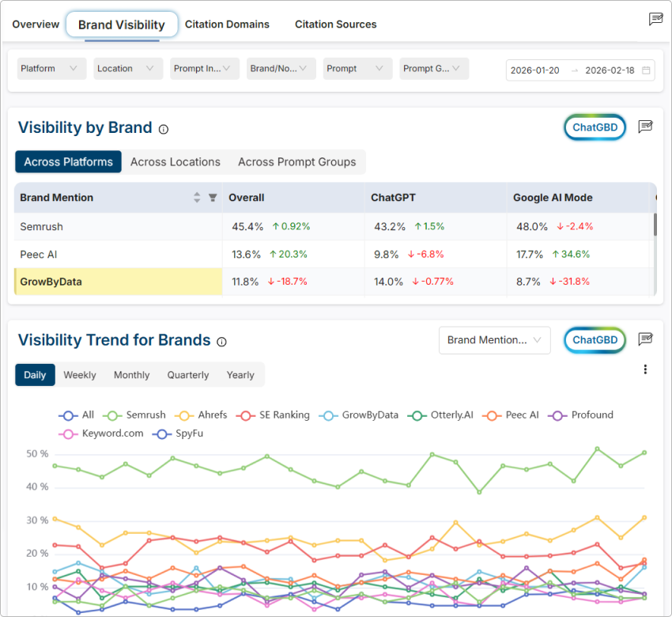Click the calendar icon in the date range picker
Image resolution: width=672 pixels, height=617 pixels.
[644, 70]
